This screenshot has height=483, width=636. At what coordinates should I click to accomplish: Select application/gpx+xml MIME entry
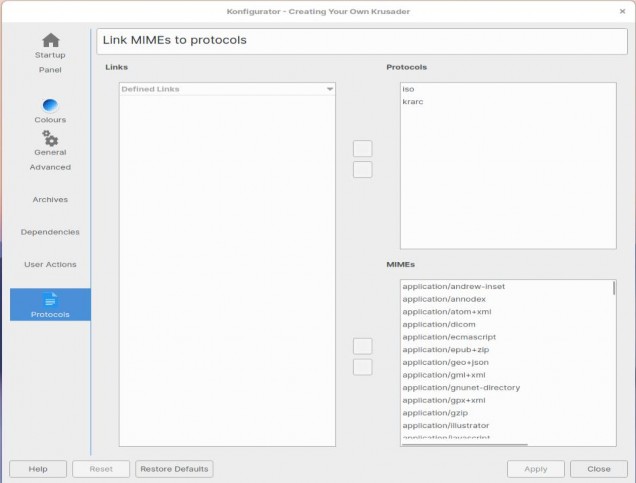[x=506, y=400]
